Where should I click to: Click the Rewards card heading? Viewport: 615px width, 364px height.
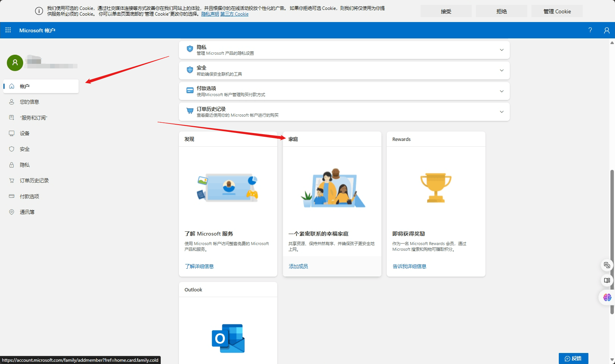[402, 139]
